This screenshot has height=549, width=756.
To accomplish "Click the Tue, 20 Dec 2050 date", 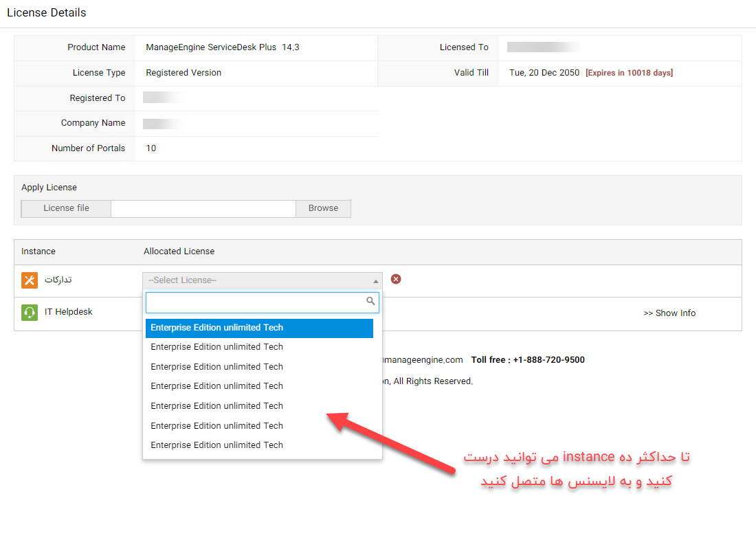I will 544,73.
